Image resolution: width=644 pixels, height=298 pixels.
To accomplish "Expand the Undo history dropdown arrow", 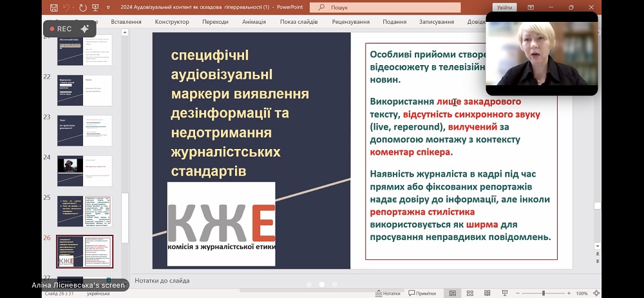I will point(74,7).
